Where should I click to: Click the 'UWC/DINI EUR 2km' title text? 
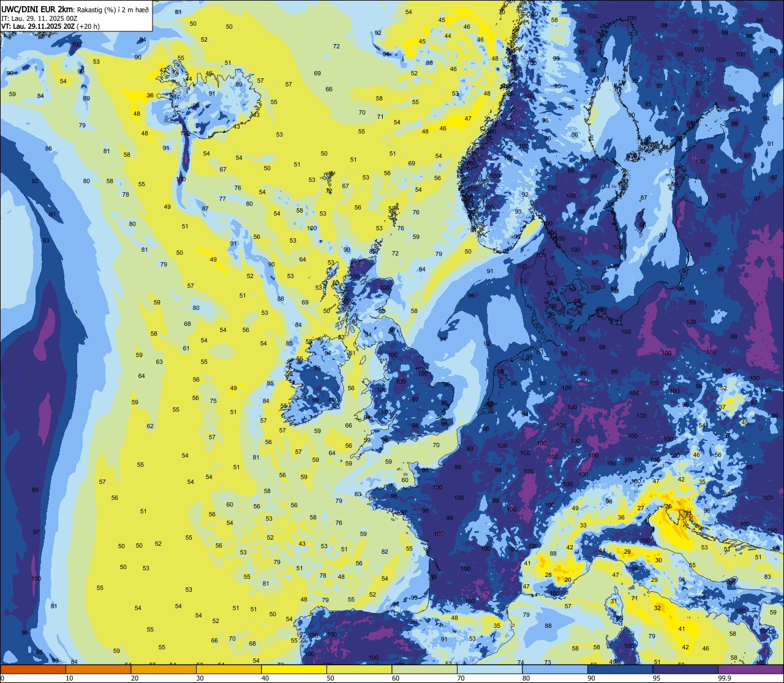point(37,9)
